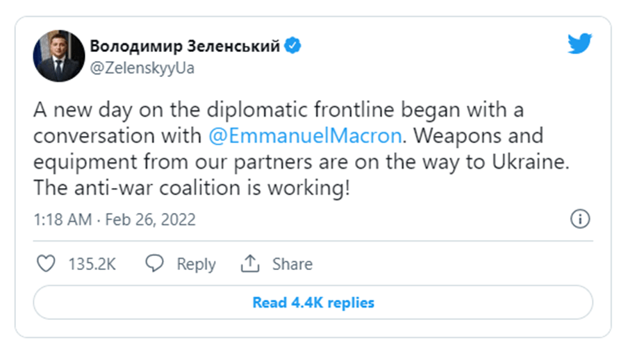Click the "Reply" text label
Screen dimensions: 644x354
[196, 264]
